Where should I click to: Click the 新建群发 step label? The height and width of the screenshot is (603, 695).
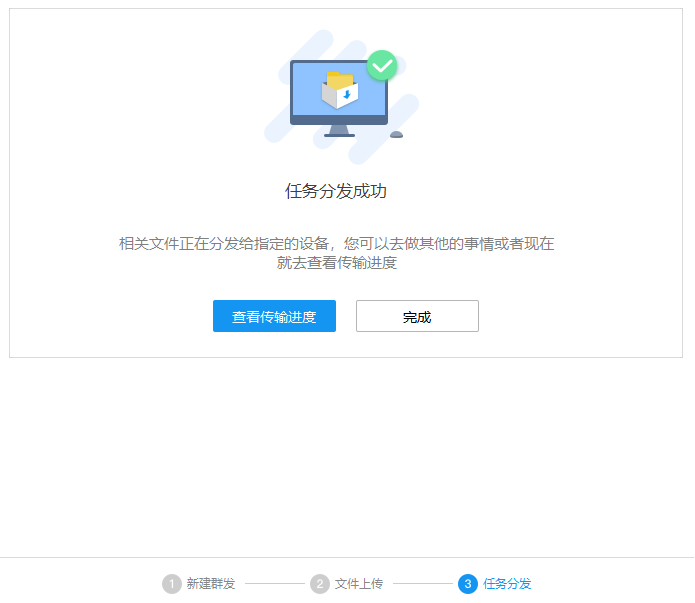click(211, 584)
